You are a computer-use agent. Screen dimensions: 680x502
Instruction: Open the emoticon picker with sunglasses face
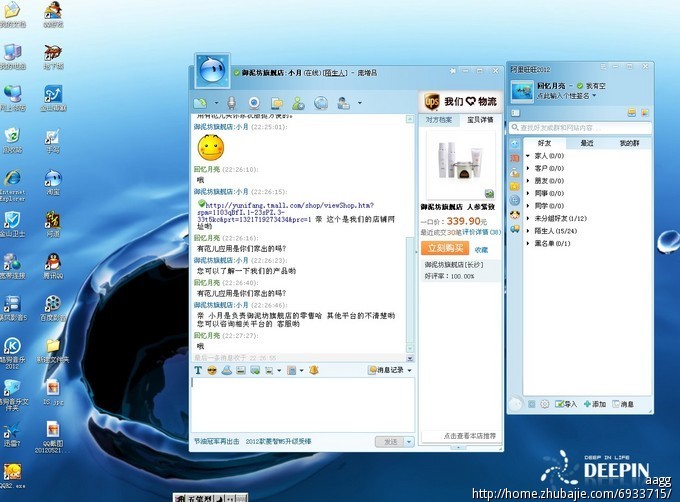click(212, 370)
